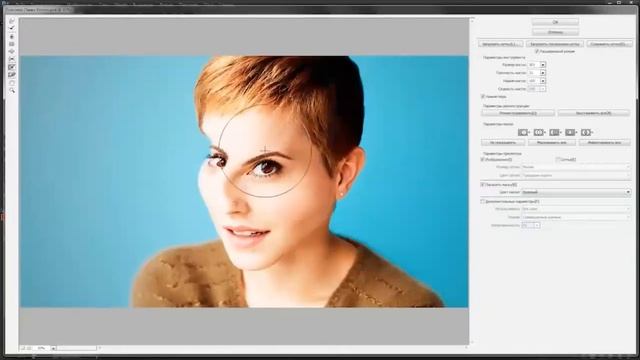Enable the Show Mesh checkbox
The height and width of the screenshot is (360, 640).
coord(558,160)
